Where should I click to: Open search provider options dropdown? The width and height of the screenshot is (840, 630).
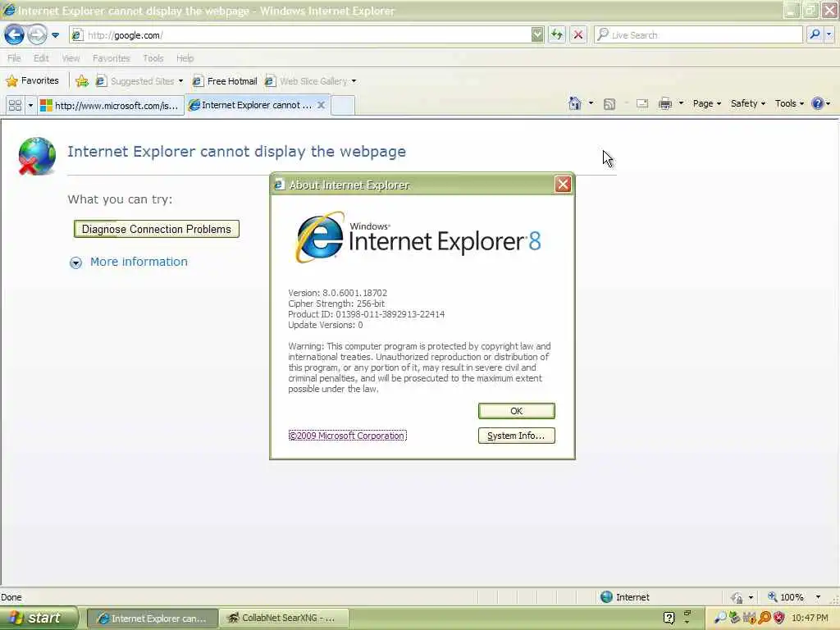[829, 35]
